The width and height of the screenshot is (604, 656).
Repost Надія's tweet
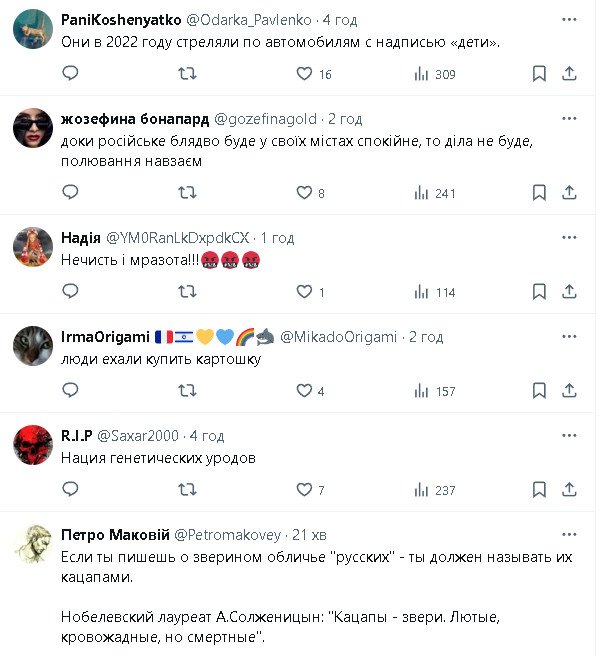coord(187,292)
